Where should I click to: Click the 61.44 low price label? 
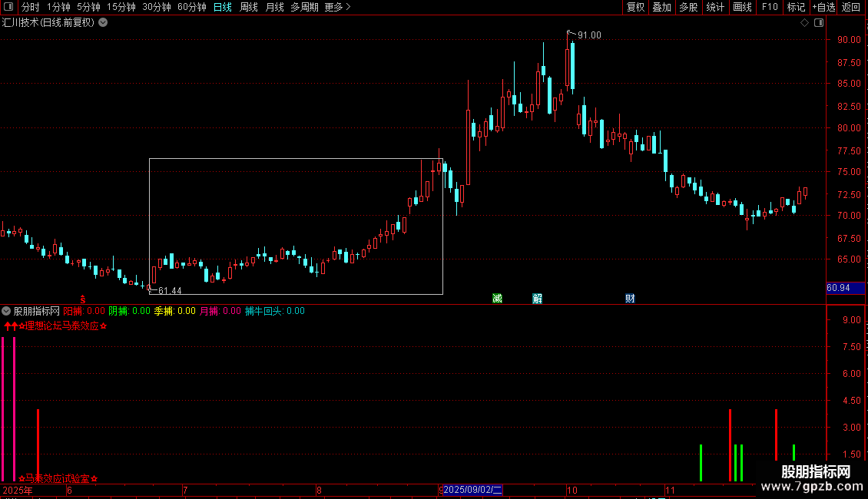coord(170,291)
